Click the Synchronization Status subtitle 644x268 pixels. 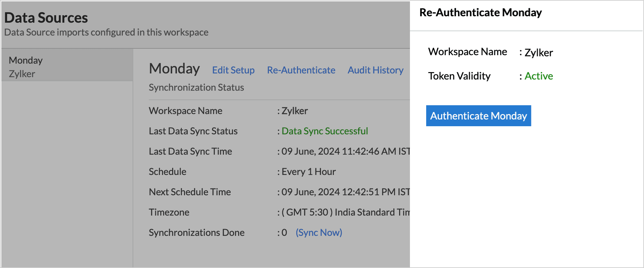click(x=196, y=87)
